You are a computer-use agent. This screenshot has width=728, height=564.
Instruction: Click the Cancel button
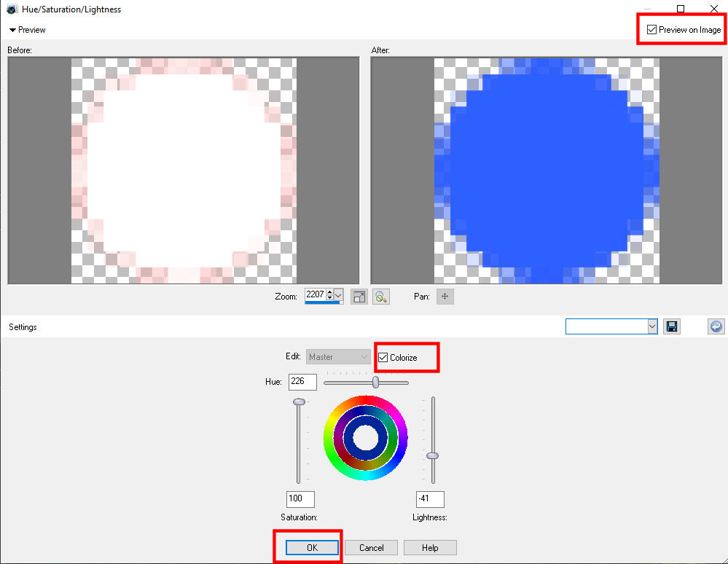(371, 548)
